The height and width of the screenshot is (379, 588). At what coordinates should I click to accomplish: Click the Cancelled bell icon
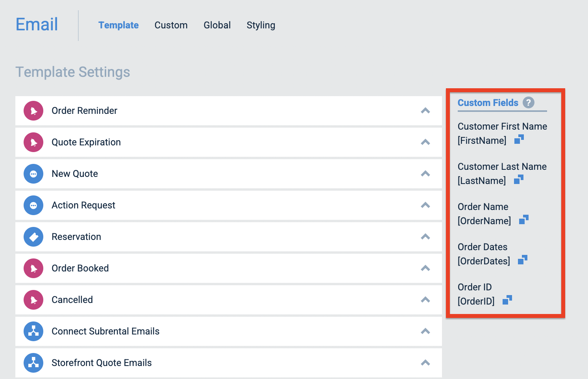pyautogui.click(x=33, y=300)
